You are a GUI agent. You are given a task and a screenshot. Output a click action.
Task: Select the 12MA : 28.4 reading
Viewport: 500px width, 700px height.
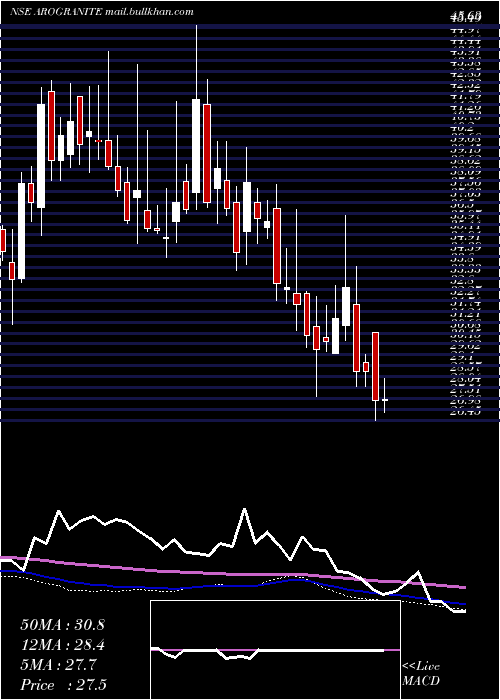pos(62,645)
